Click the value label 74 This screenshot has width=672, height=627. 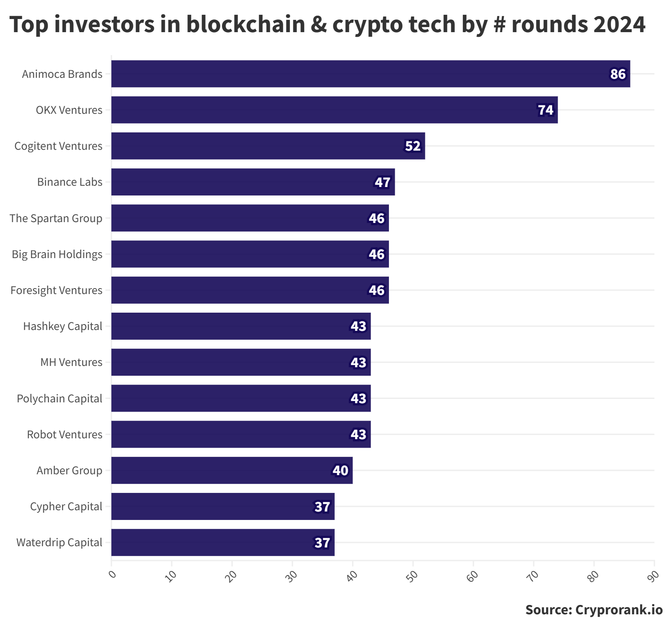coord(545,110)
